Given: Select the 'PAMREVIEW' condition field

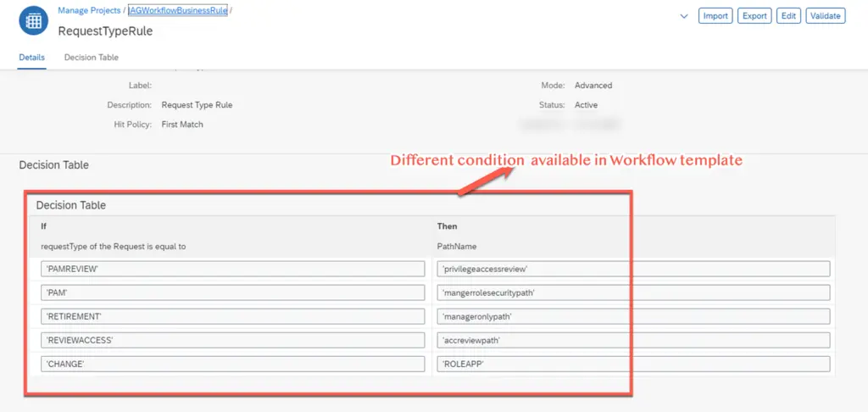Looking at the screenshot, I should tap(233, 269).
